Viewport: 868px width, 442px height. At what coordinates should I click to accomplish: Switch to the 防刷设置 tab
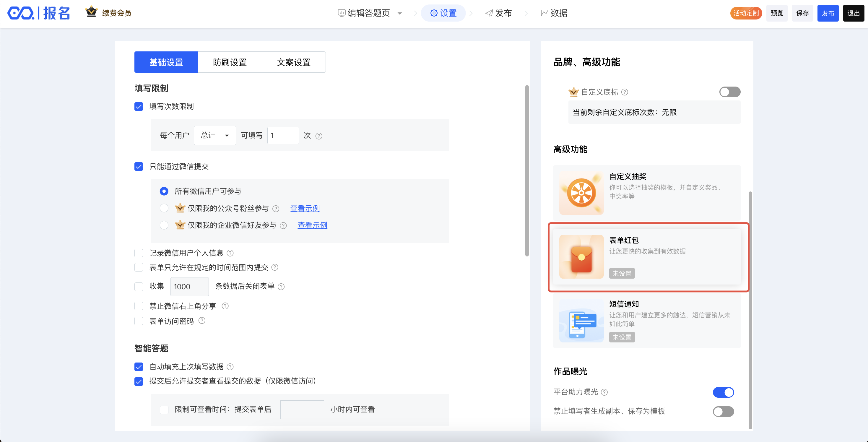(x=230, y=62)
